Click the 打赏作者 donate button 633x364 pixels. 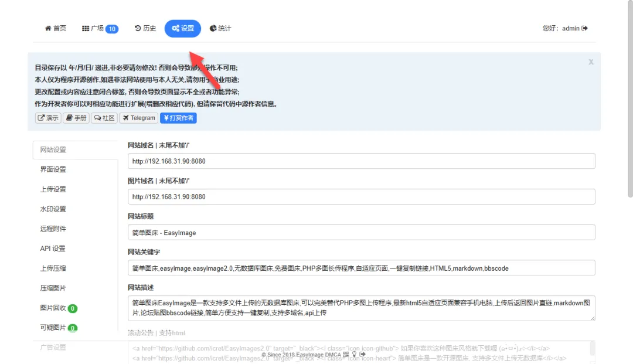coord(178,118)
